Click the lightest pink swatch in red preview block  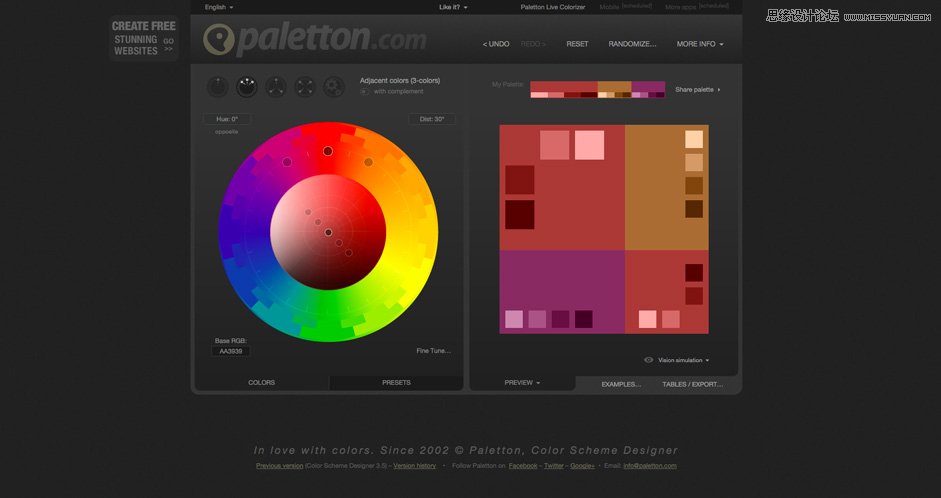click(589, 145)
